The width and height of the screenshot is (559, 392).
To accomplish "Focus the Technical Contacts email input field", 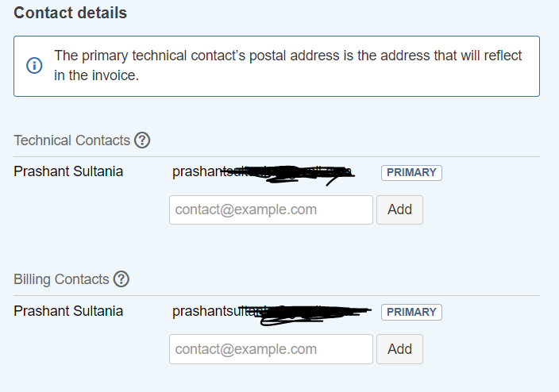I will point(271,210).
